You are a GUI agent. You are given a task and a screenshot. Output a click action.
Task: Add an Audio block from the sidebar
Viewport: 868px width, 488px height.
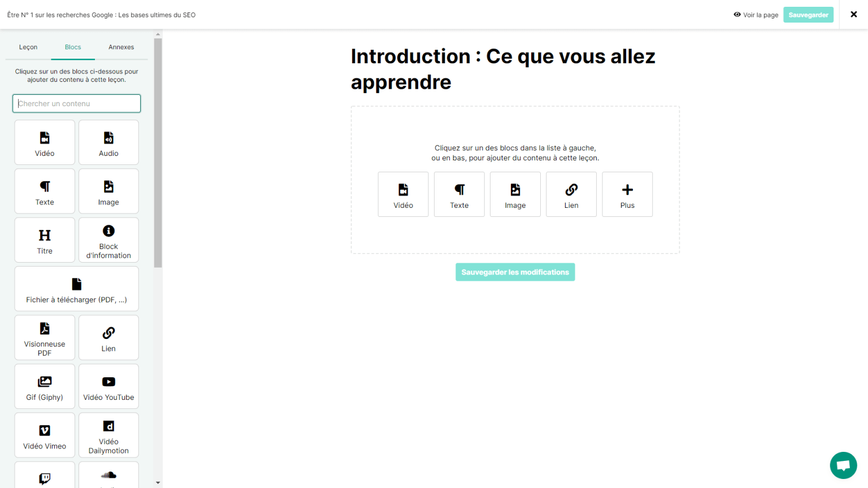(108, 142)
